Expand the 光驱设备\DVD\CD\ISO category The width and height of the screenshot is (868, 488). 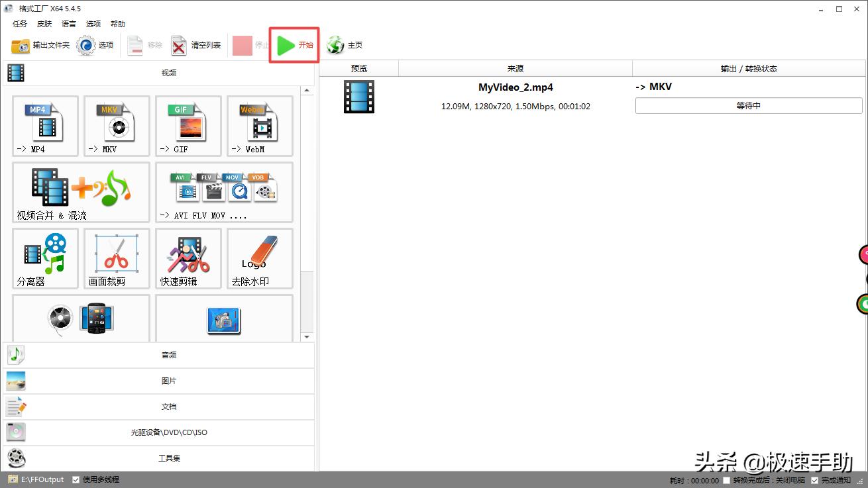pyautogui.click(x=158, y=432)
